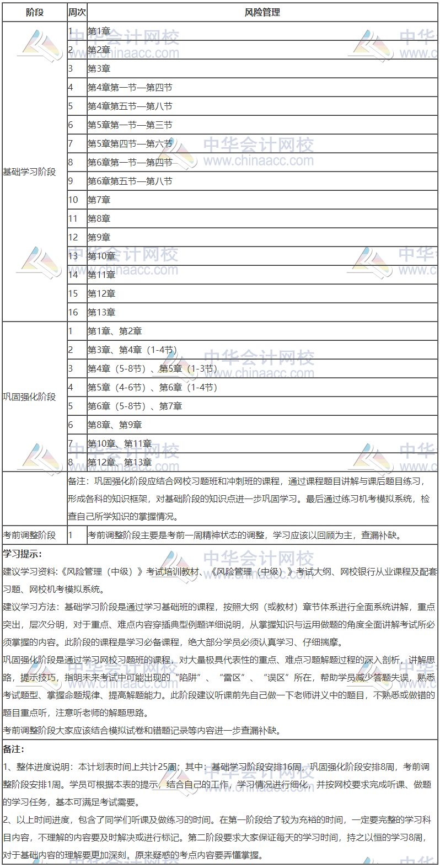
Task: Select the '第7章' cell in week 10
Action: (x=262, y=200)
